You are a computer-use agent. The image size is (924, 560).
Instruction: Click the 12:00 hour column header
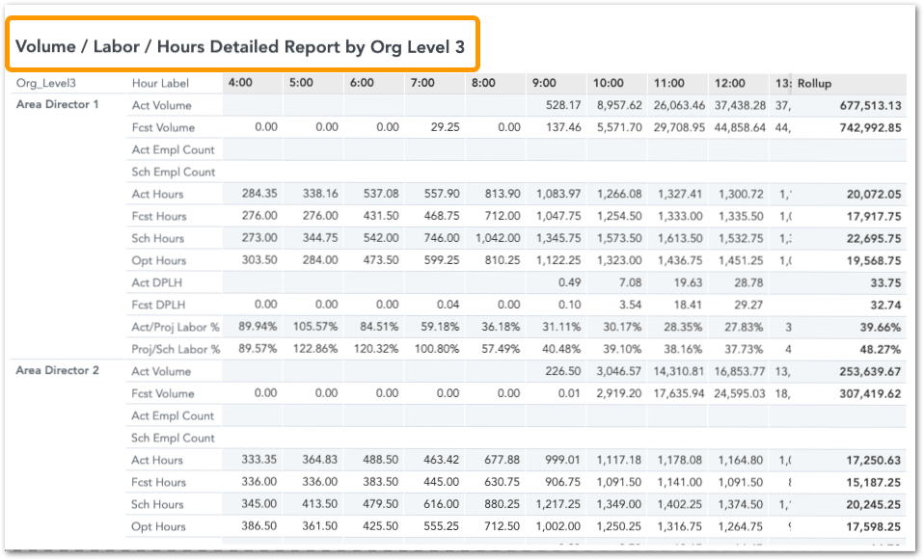point(730,83)
